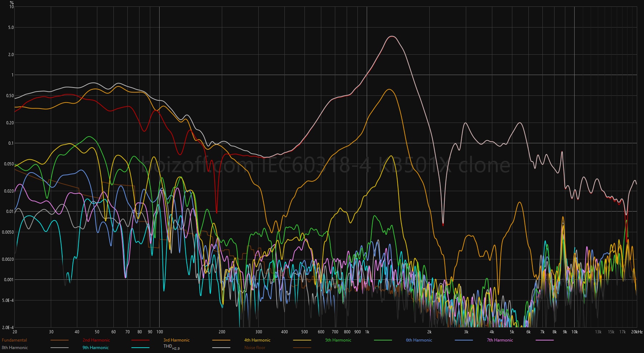Toggle the 2nd Harmonic trace label

click(96, 340)
